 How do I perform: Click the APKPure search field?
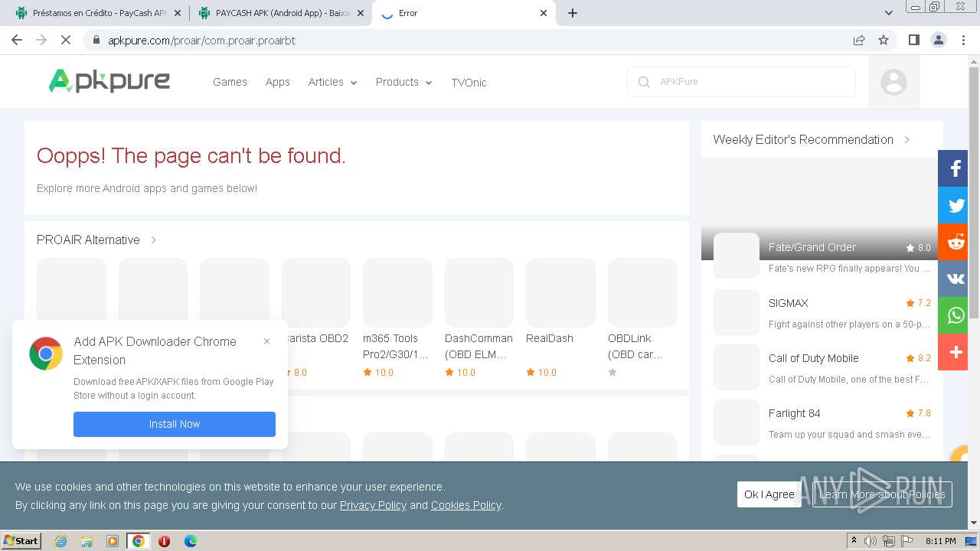pyautogui.click(x=741, y=82)
